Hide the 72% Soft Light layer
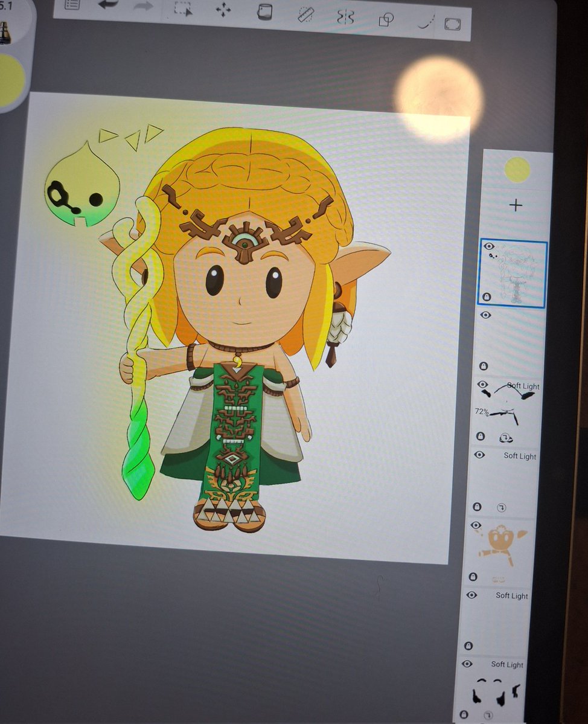Screen dimensions: 588x724 coord(482,384)
